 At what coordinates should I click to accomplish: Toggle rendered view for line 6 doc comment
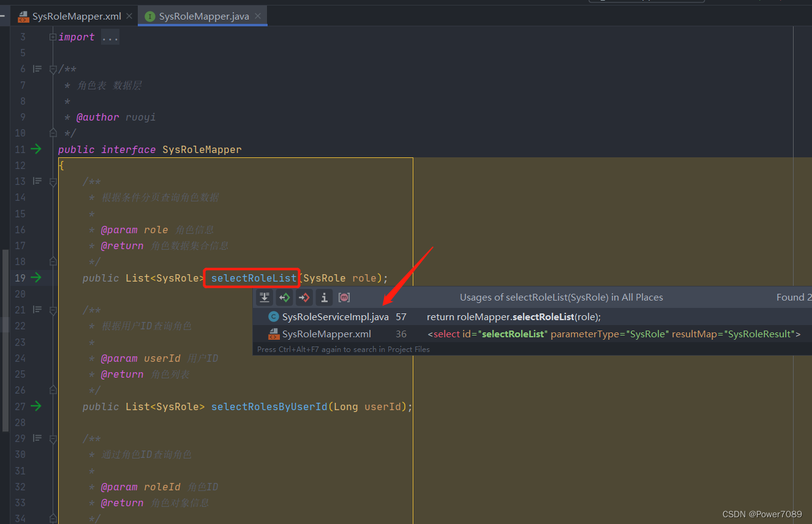tap(37, 69)
